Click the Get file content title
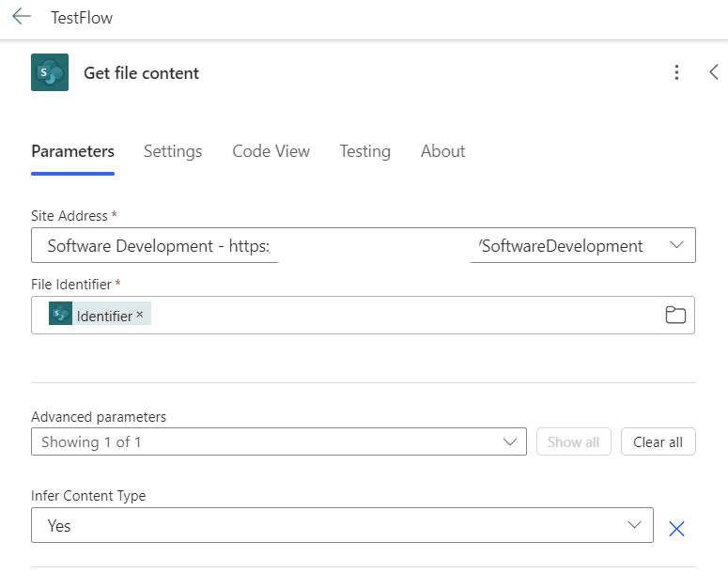Screen dimensions: 728x588 click(x=141, y=73)
